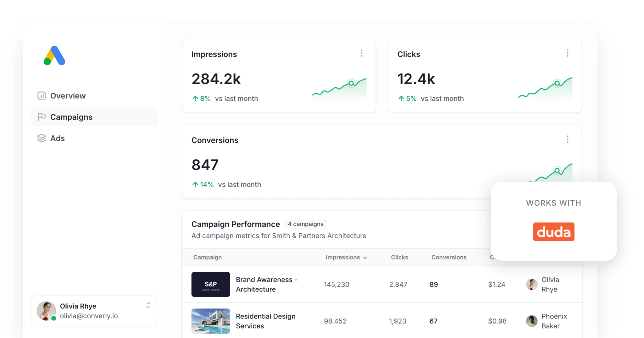Click the 4 campaigns badge
Image resolution: width=644 pixels, height=338 pixels.
tap(306, 224)
